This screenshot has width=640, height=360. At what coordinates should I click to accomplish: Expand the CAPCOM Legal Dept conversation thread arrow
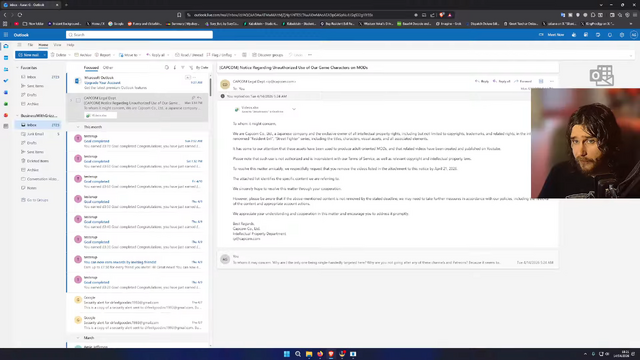71,100
